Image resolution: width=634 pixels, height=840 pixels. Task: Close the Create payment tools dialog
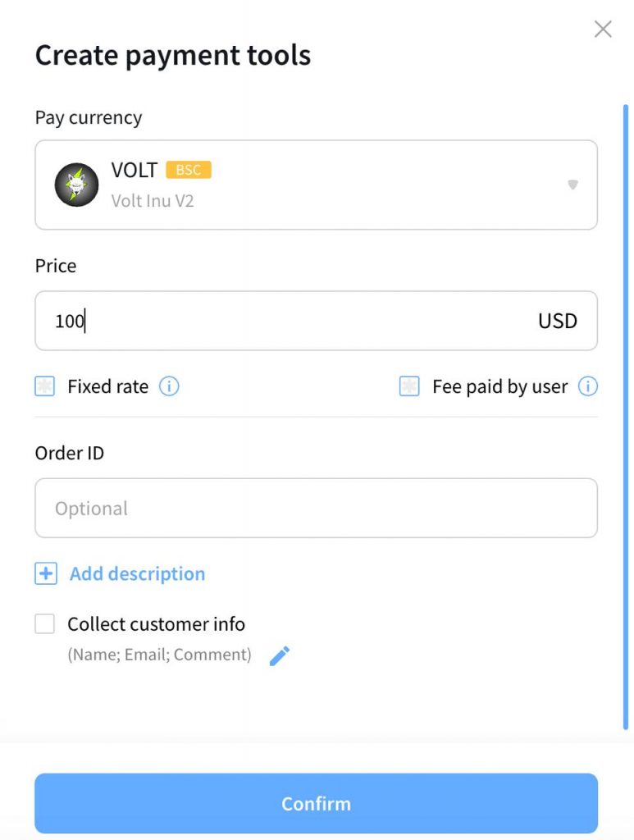(603, 30)
